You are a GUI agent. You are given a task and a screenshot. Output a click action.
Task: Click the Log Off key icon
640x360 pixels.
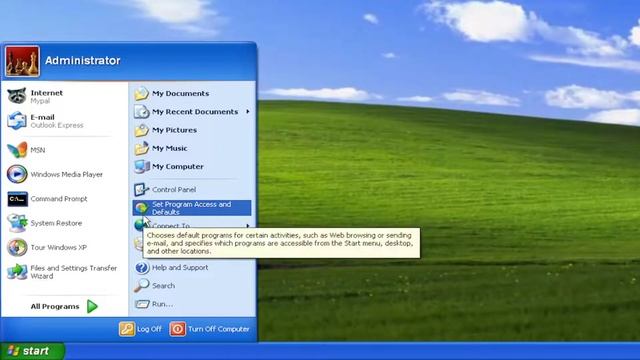[127, 329]
